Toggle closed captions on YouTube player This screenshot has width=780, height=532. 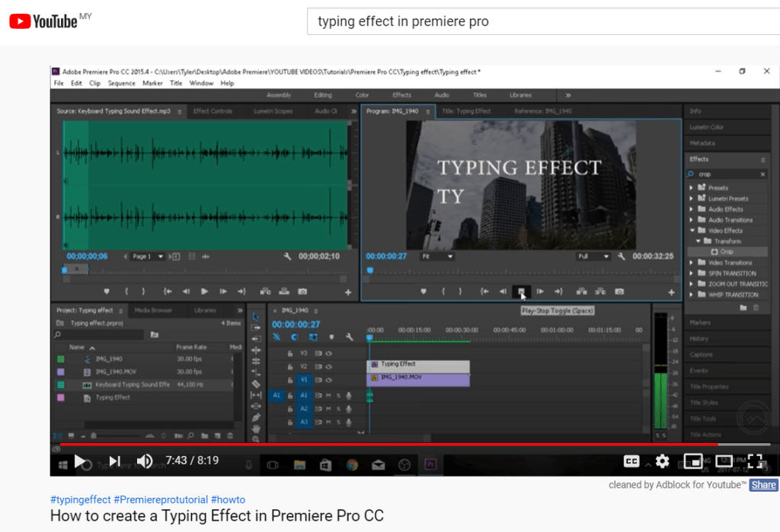point(631,460)
